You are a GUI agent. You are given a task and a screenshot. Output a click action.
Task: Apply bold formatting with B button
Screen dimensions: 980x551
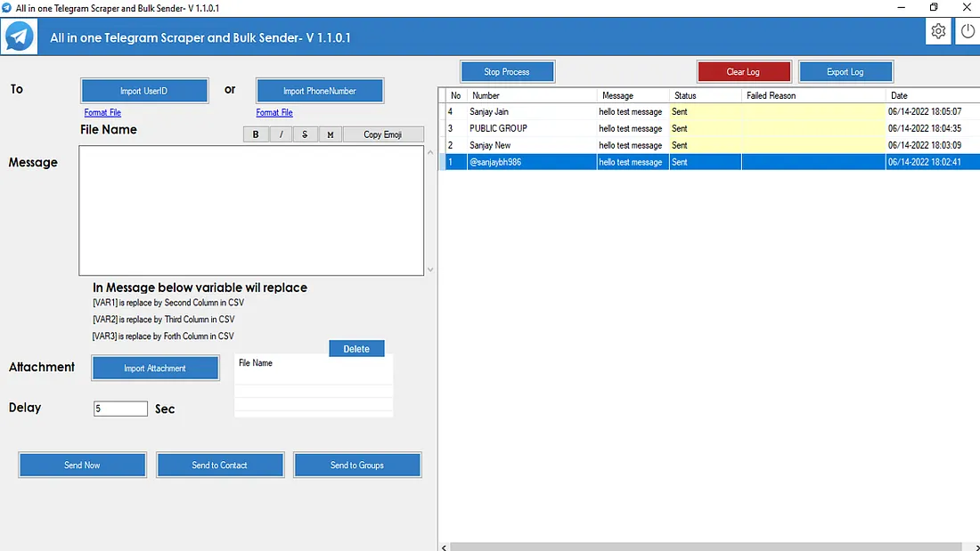pyautogui.click(x=256, y=134)
